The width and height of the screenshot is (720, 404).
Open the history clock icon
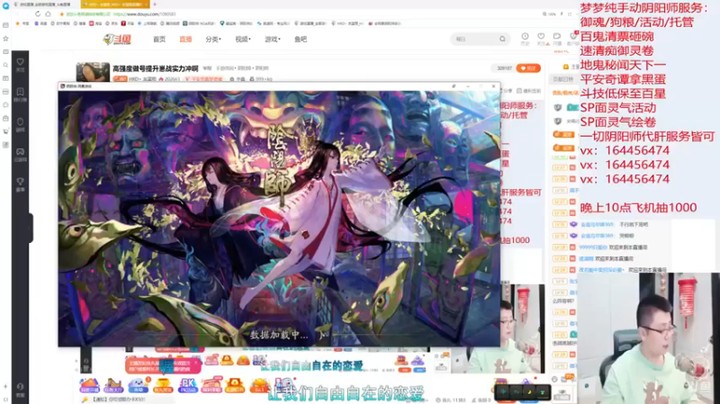[x=525, y=37]
